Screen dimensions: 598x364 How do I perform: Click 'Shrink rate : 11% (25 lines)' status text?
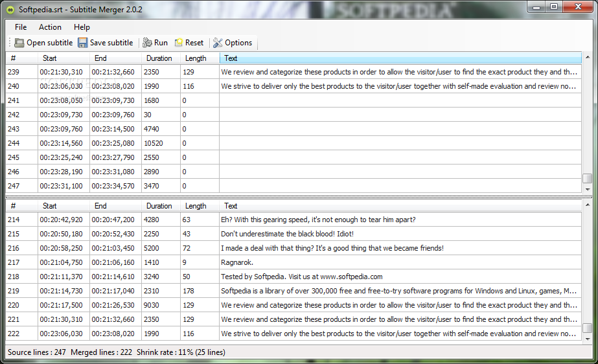click(181, 352)
